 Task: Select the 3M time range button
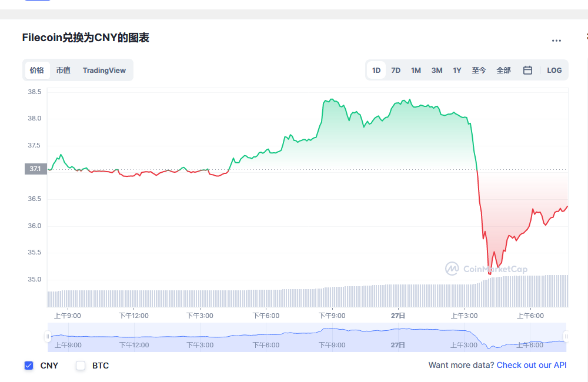(436, 70)
